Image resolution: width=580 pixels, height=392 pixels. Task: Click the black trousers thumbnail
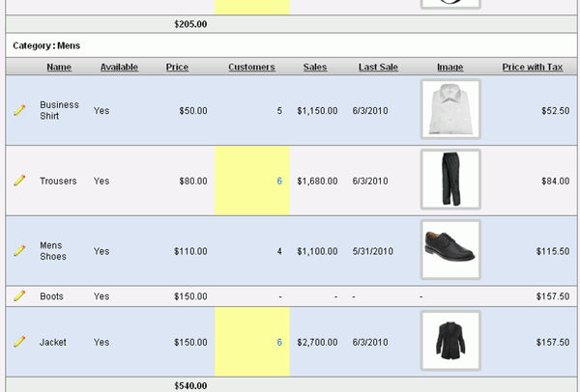450,181
